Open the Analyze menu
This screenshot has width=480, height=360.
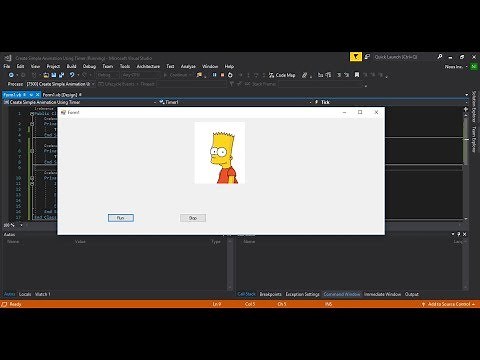tap(188, 66)
